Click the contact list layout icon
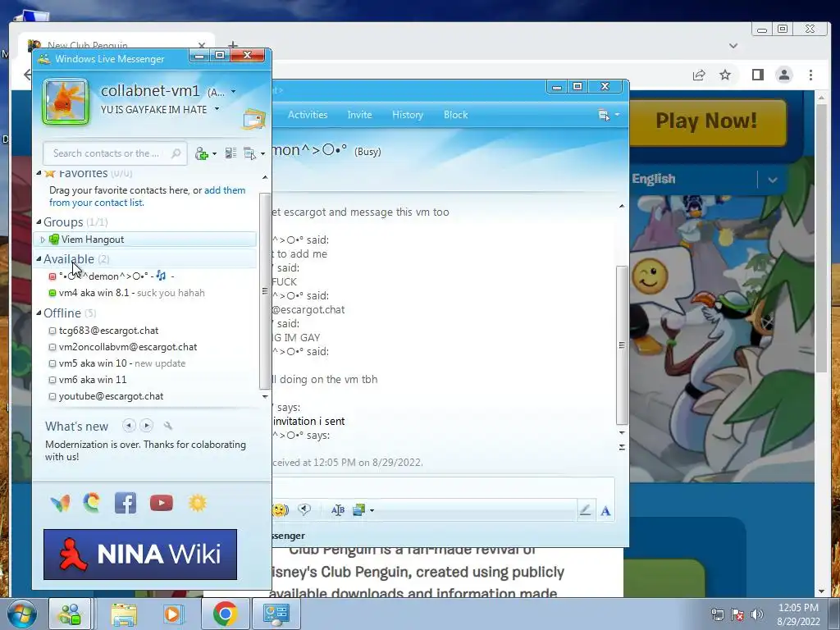The width and height of the screenshot is (840, 630). [x=231, y=153]
